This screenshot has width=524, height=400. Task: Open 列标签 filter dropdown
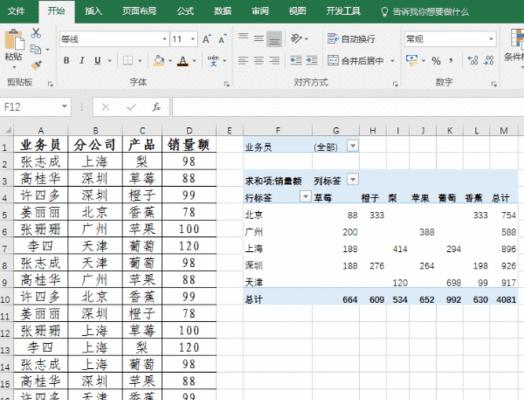[352, 179]
